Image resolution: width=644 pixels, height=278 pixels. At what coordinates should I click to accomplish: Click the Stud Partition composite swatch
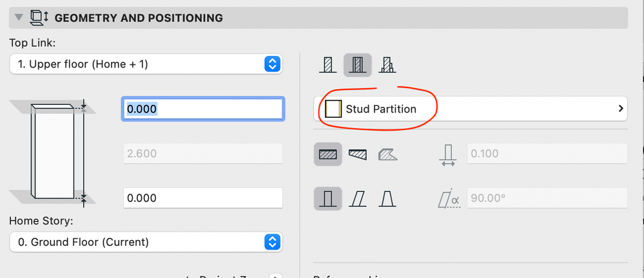tap(333, 109)
